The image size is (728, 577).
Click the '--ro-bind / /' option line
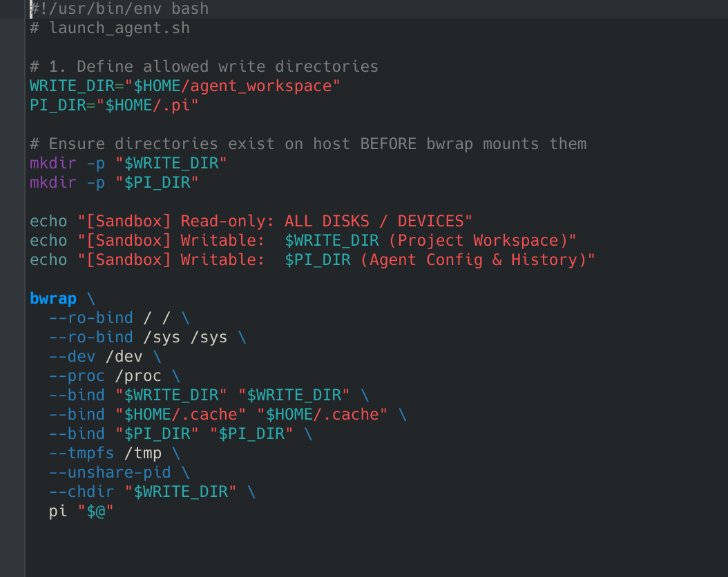coord(119,318)
